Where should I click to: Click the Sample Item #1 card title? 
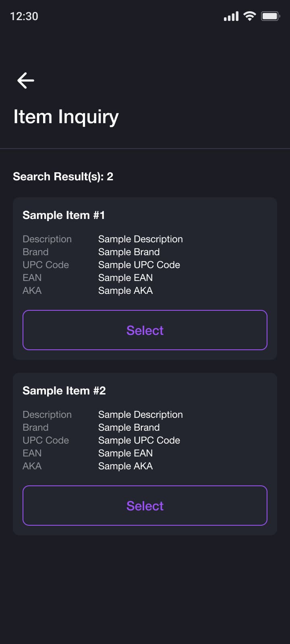click(x=64, y=215)
